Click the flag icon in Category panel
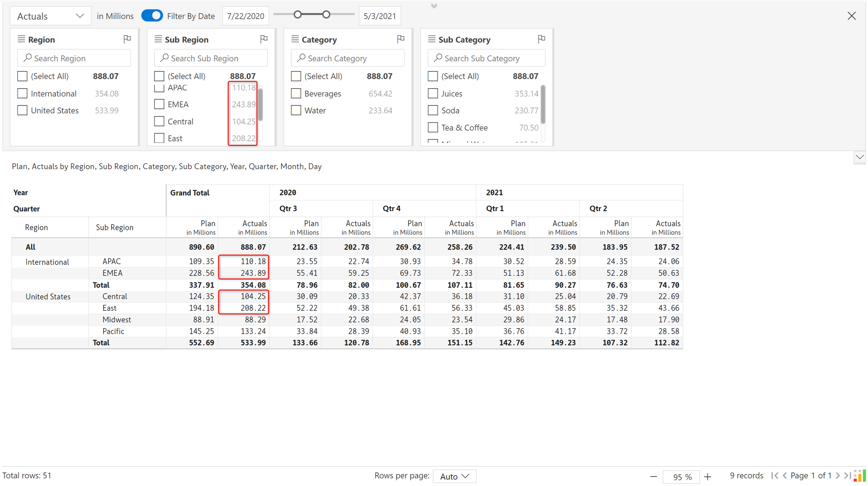Screen dimensions: 868x486 400,39
